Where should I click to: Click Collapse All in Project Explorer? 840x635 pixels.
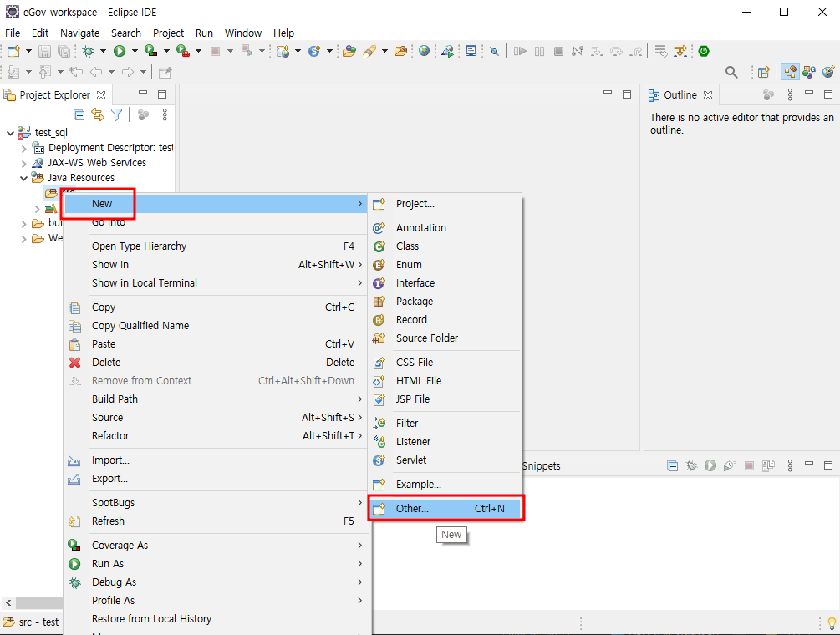(79, 114)
